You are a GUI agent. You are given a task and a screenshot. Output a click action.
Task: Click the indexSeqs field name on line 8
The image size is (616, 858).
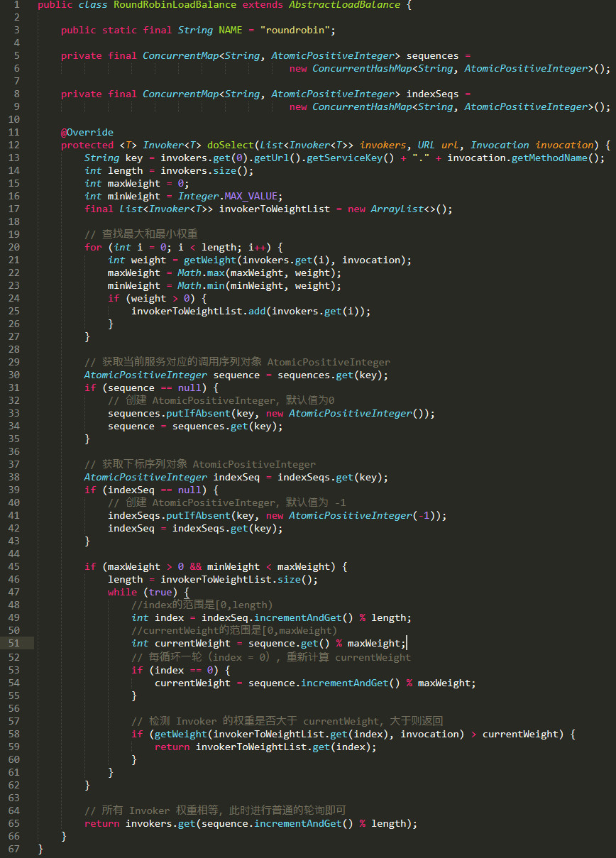[432, 94]
